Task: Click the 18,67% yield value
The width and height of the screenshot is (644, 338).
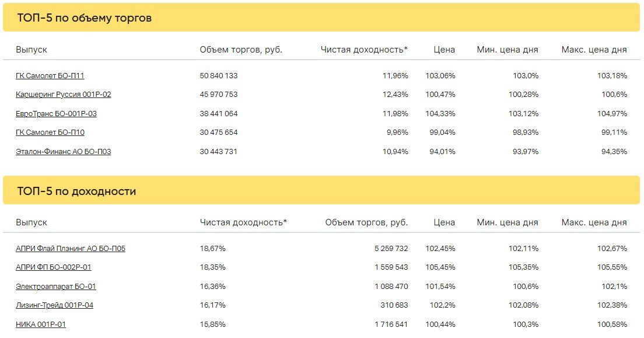Action: [x=212, y=248]
